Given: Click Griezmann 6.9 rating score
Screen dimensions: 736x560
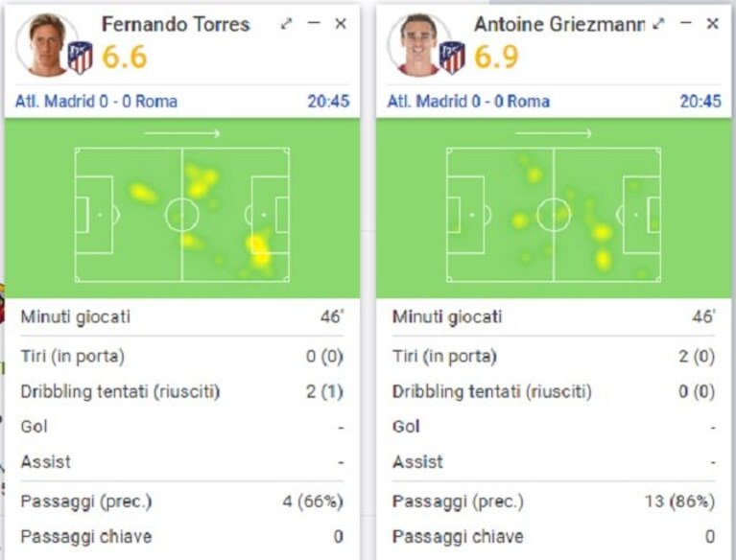Looking at the screenshot, I should coord(496,58).
